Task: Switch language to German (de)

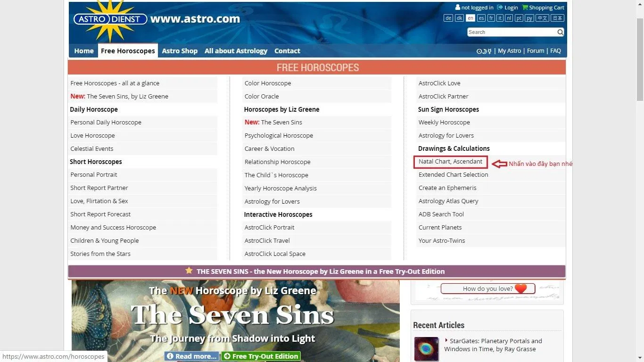Action: point(448,18)
